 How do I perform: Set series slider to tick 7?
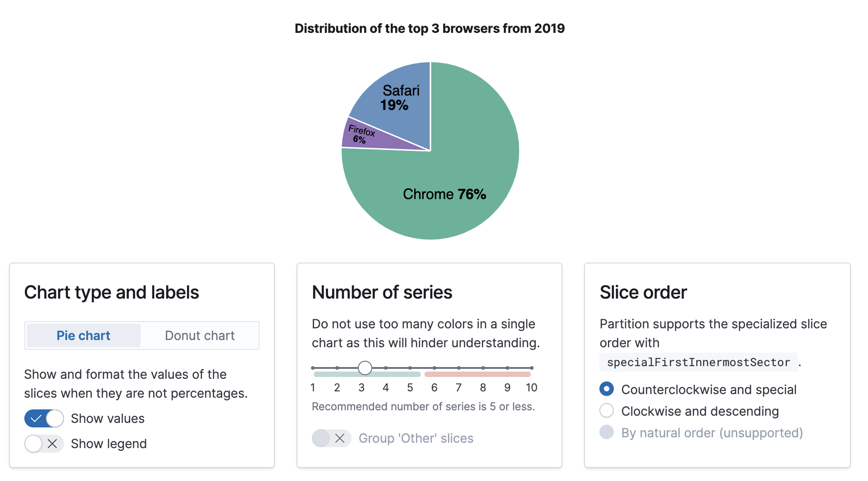(459, 368)
